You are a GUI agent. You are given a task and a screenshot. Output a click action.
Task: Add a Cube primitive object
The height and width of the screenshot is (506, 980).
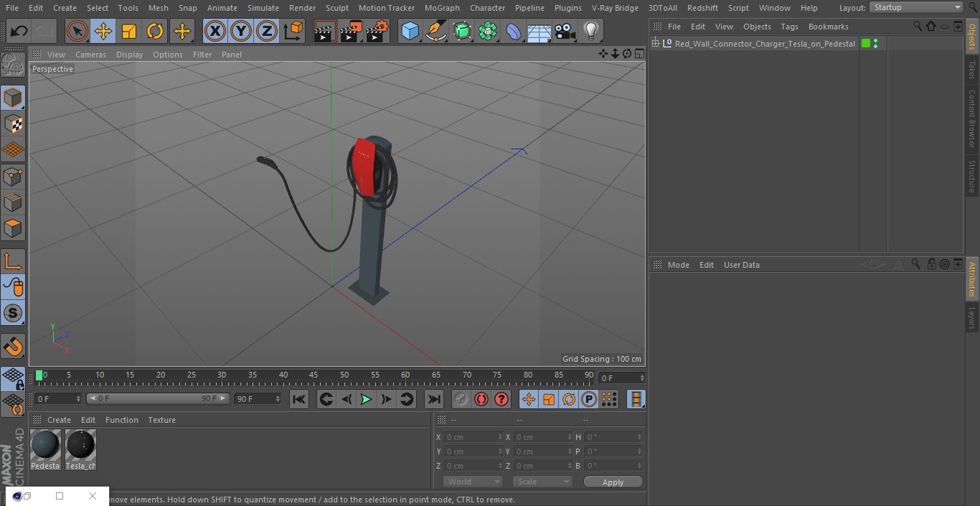coord(410,31)
